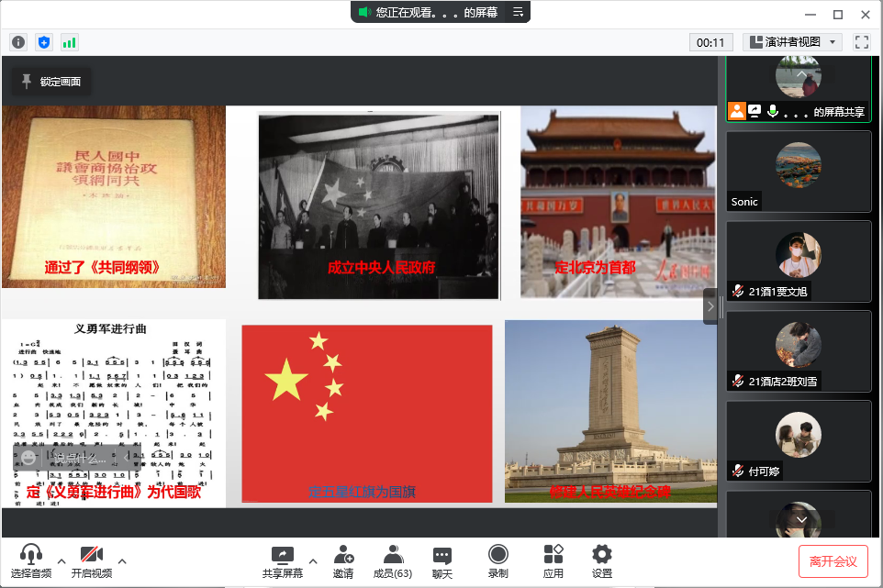Click the meeting info icon
This screenshot has width=883, height=588.
pyautogui.click(x=18, y=42)
